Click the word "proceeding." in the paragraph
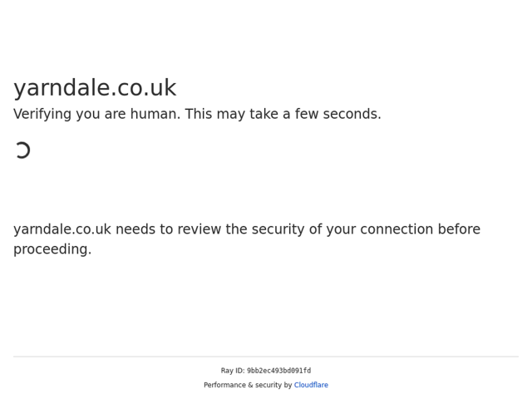This screenshot has width=532, height=399. (52, 250)
